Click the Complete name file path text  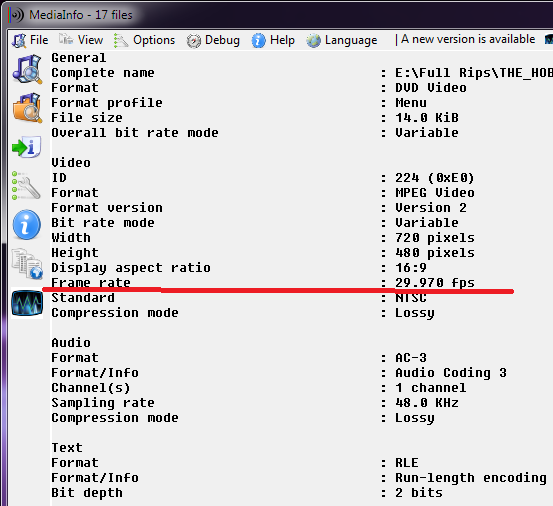coord(474,73)
